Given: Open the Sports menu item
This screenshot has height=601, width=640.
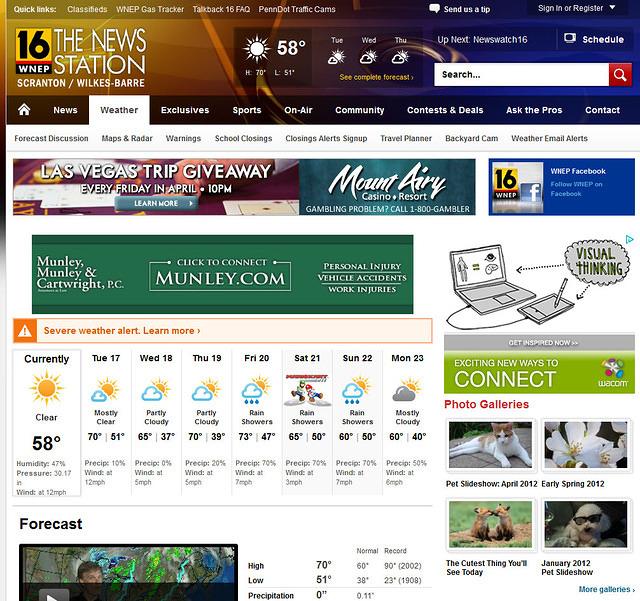Looking at the screenshot, I should pos(247,110).
